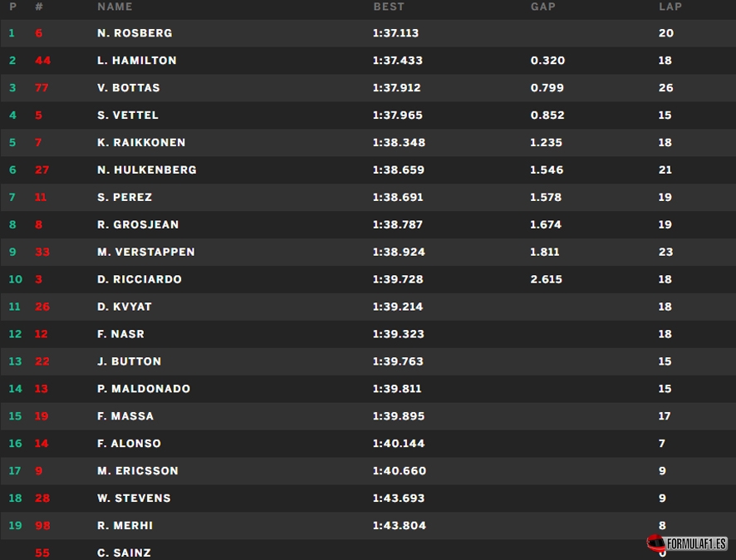Select P. MALDONADO best time 1:39.811
The image size is (736, 560).
397,389
